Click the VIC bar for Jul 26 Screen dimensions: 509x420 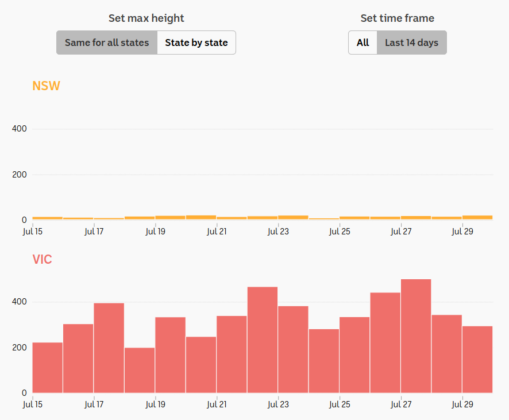(x=385, y=343)
